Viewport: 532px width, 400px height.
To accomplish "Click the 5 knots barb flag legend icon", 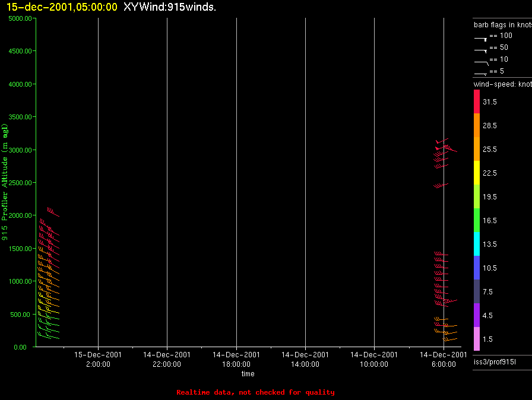I will click(x=480, y=74).
